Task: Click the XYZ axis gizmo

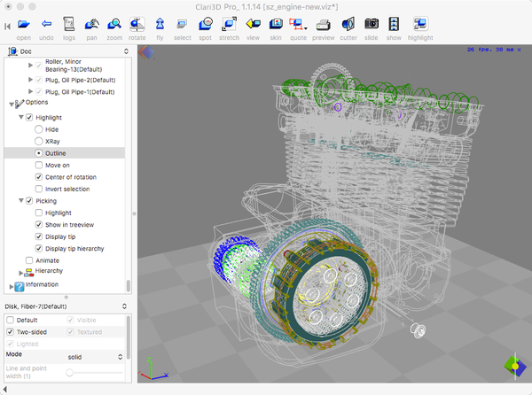Action: coord(153,370)
